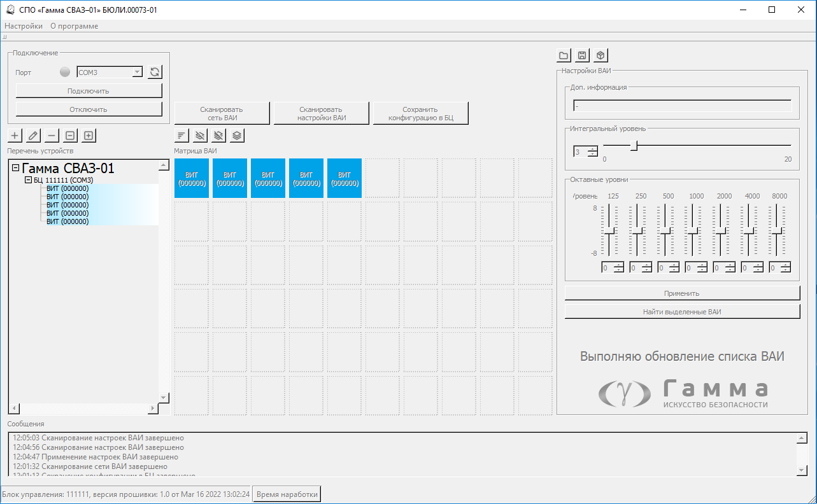817x504 pixels.
Task: Open the О программе menu
Action: point(75,26)
